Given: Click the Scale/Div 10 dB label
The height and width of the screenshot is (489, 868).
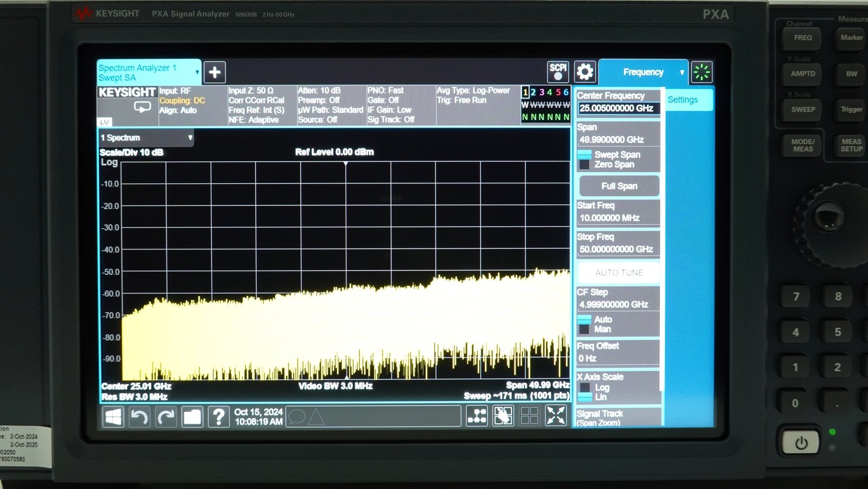Looking at the screenshot, I should click(131, 153).
